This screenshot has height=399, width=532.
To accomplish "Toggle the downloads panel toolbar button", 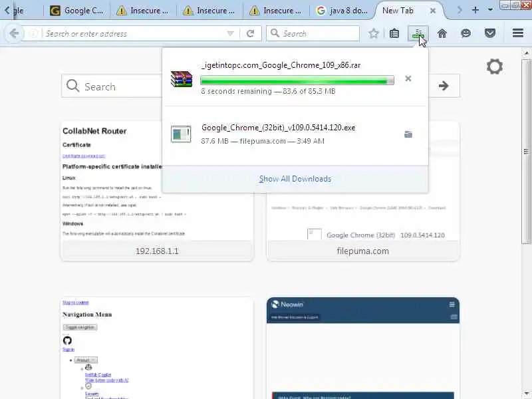I will tap(418, 33).
